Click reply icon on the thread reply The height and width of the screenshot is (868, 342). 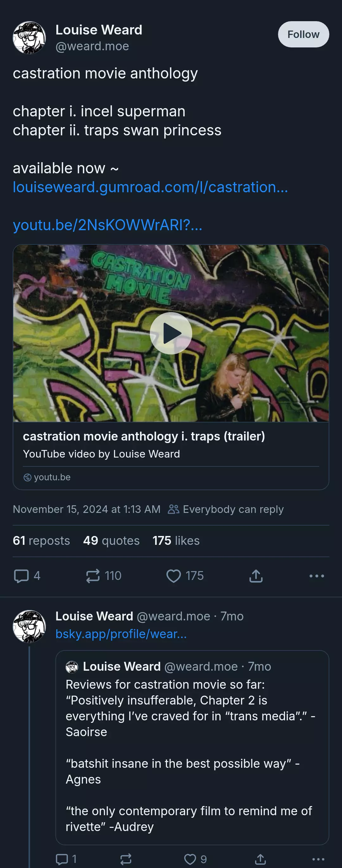(x=62, y=859)
